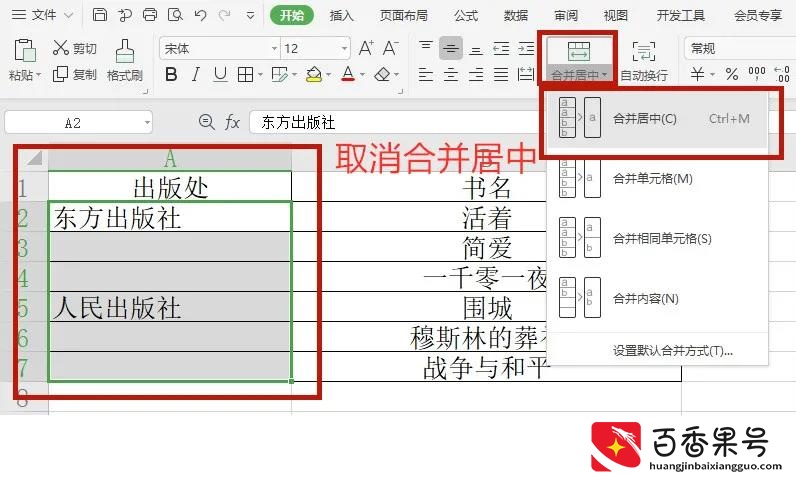Screen dimensions: 796x477
Task: Switch to the 审阅 ribbon tab
Action: 566,15
